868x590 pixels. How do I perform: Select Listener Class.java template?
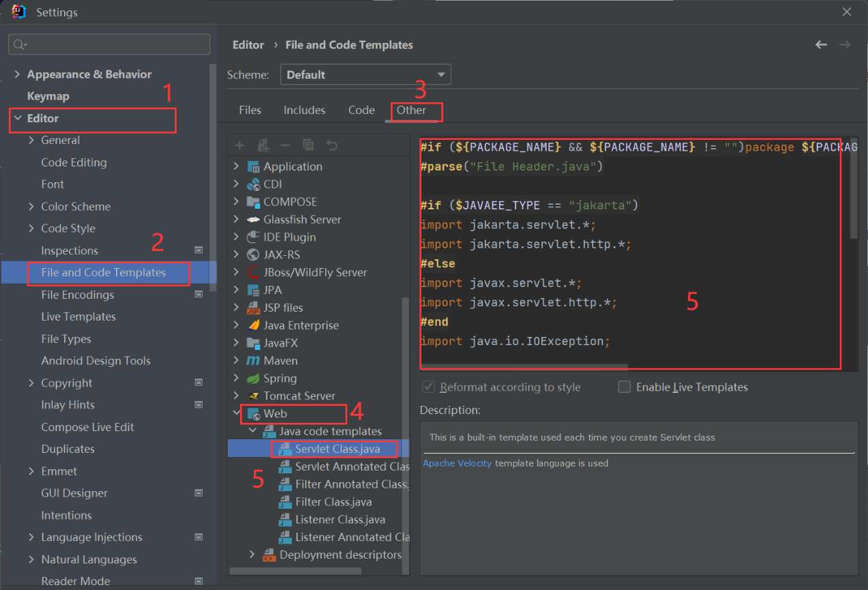pyautogui.click(x=340, y=520)
